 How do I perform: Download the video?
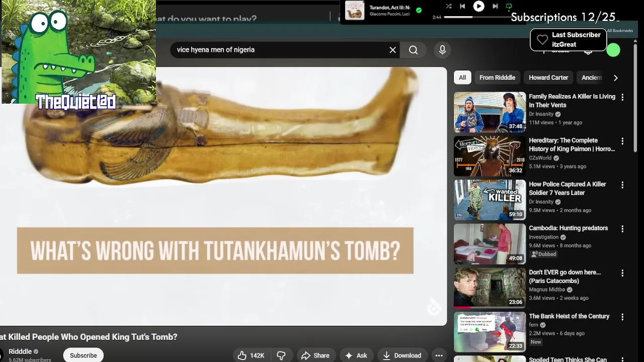point(401,355)
